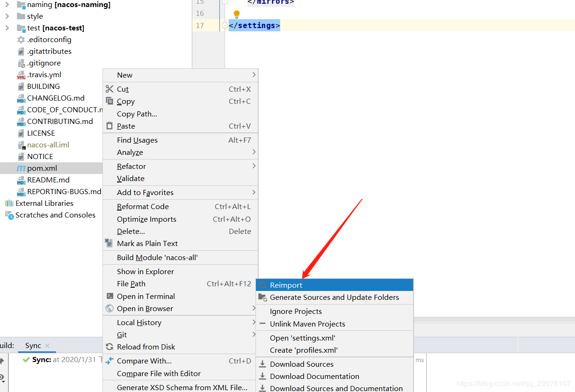
Task: Choose Delete... menu entry
Action: (x=180, y=231)
